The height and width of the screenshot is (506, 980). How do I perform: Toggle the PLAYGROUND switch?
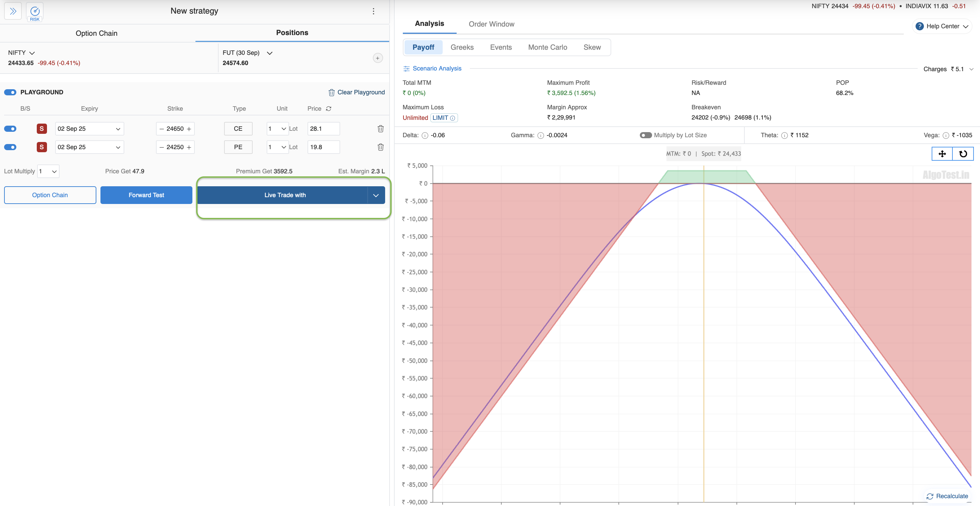10,92
